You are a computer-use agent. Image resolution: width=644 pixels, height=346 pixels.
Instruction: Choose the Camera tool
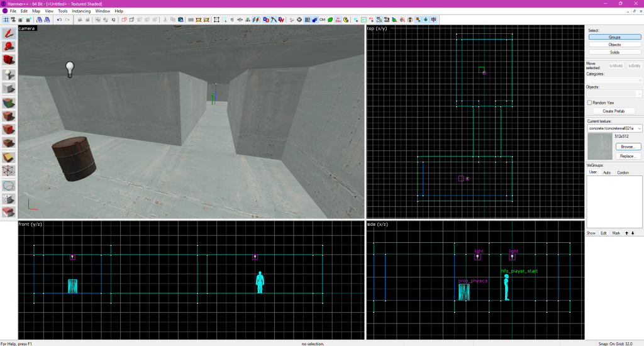pos(9,60)
